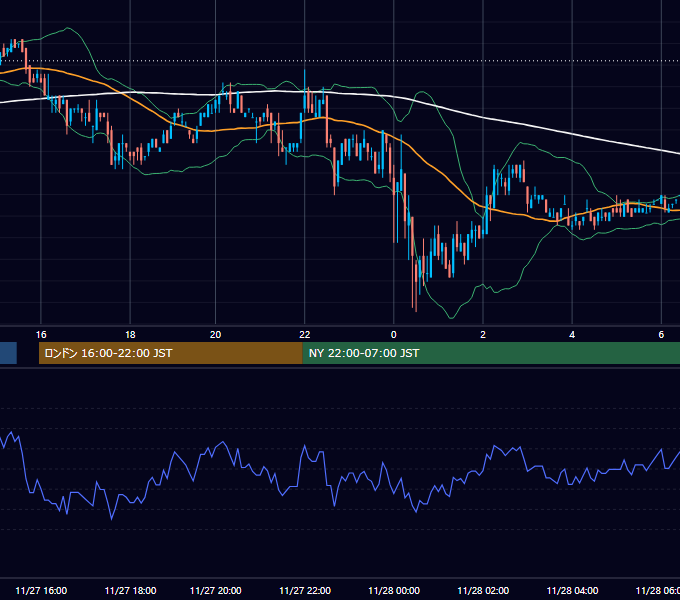The width and height of the screenshot is (680, 600).
Task: Click the London 16:00-22:00 JST session bar
Action: pos(170,353)
